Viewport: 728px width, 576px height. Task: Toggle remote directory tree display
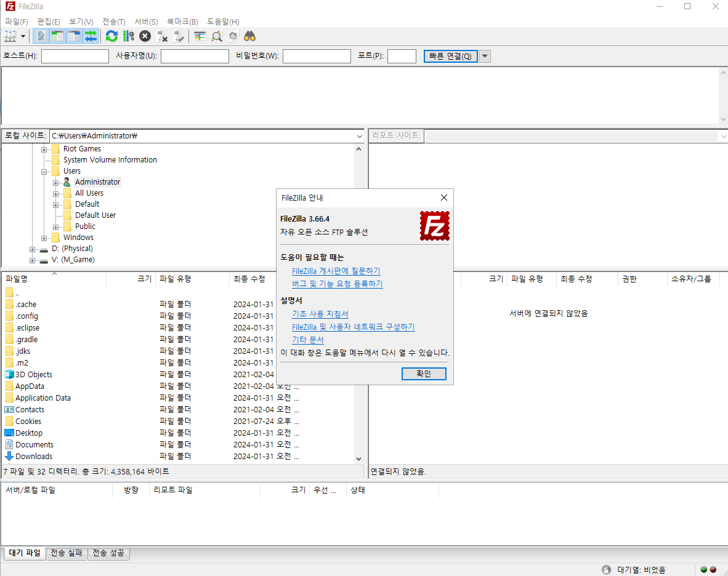[75, 36]
